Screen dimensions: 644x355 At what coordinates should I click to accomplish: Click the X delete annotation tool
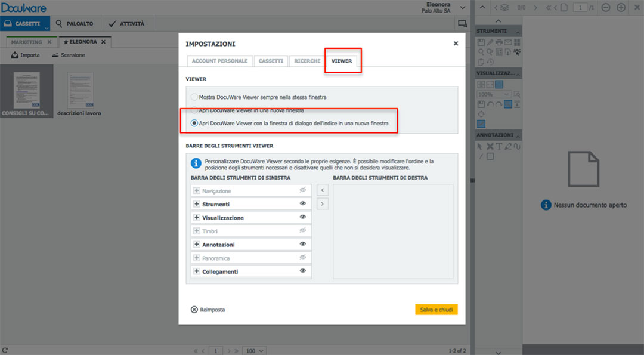(x=490, y=146)
